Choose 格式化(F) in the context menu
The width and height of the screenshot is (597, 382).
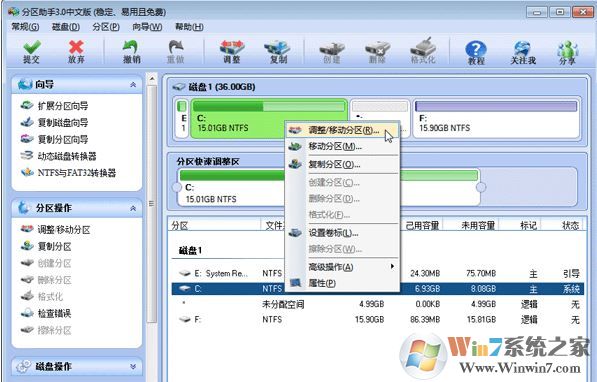coord(342,215)
